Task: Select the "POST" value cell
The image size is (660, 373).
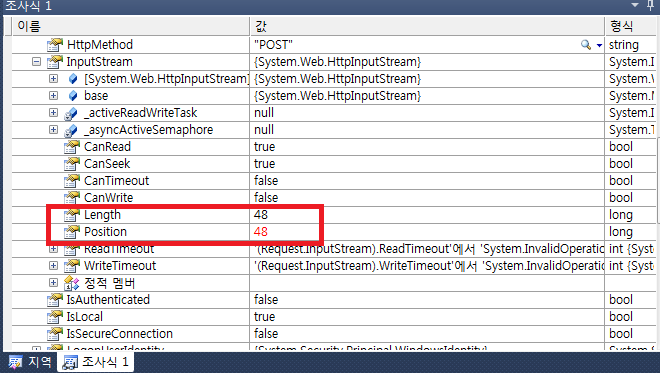Action: click(x=427, y=45)
